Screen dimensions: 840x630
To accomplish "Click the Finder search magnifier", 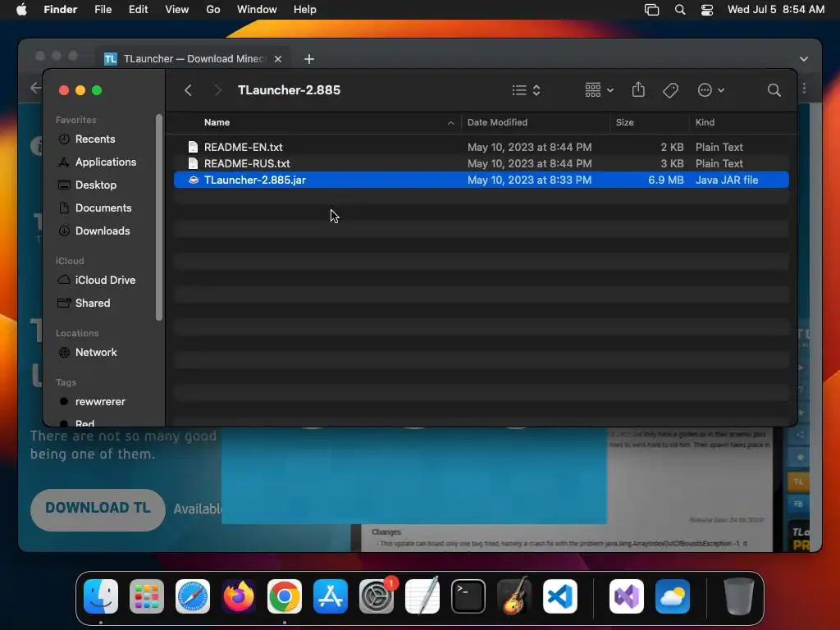I will (x=774, y=90).
